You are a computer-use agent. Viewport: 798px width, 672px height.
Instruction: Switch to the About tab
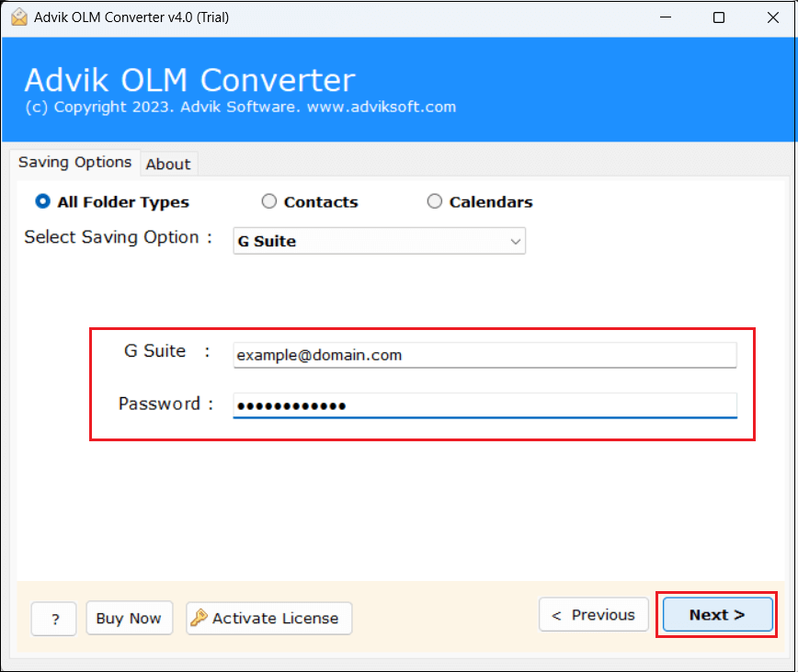coord(168,164)
